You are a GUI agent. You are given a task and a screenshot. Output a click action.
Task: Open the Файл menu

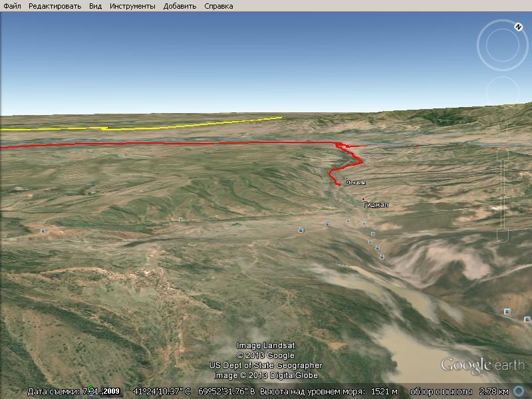(x=12, y=6)
